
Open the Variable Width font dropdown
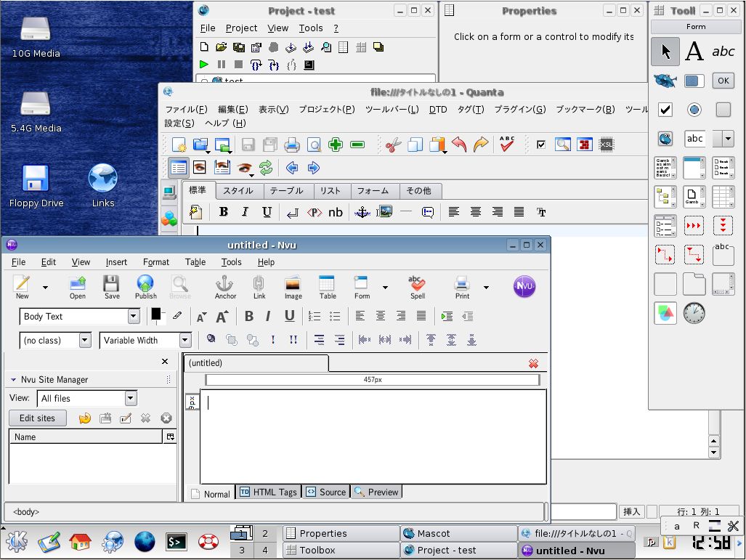(x=185, y=340)
